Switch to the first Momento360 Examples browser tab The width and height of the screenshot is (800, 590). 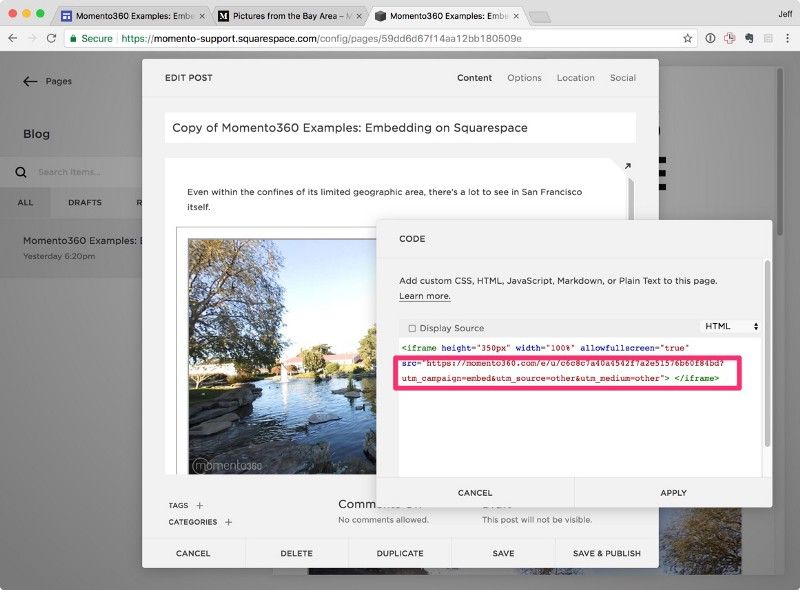click(132, 16)
